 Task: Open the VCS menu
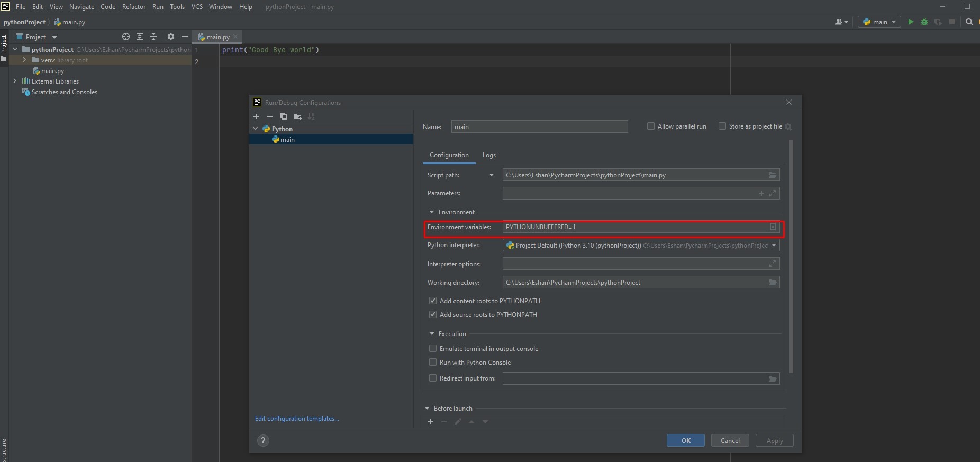click(x=197, y=7)
